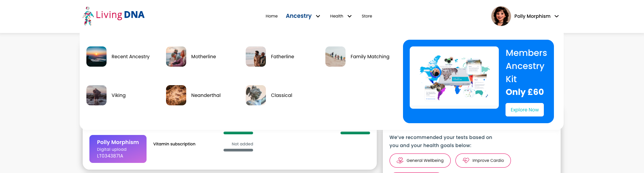Select the Viking menu image

[96, 95]
